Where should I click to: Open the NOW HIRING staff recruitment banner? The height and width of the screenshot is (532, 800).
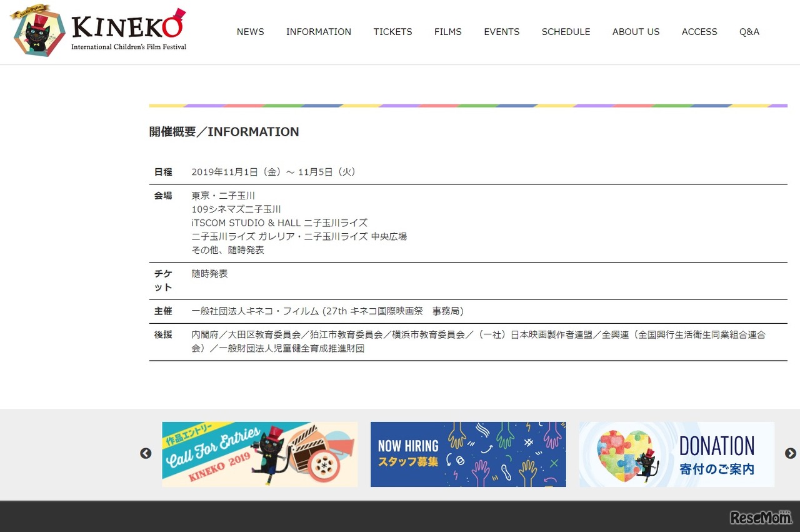point(467,454)
